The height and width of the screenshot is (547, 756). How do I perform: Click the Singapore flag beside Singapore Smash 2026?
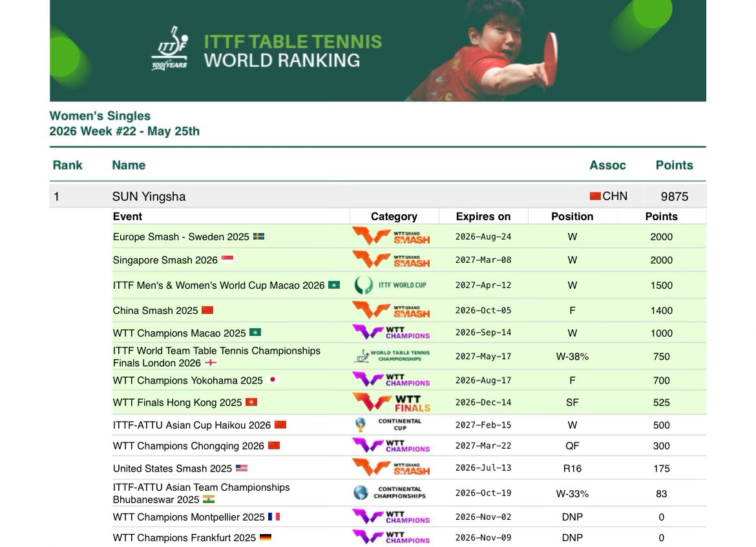[x=227, y=259]
